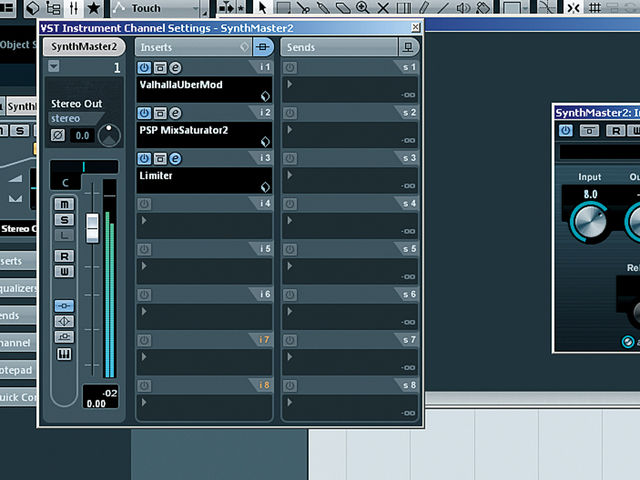
Task: Select the Draw pencil tool
Action: tap(424, 7)
